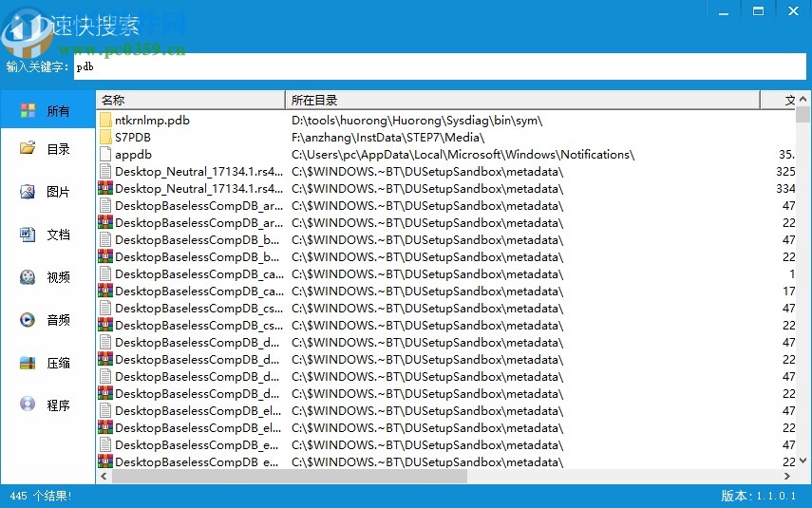Switch to 视频 label in sidebar
Viewport: 812px width, 508px height.
[x=58, y=277]
